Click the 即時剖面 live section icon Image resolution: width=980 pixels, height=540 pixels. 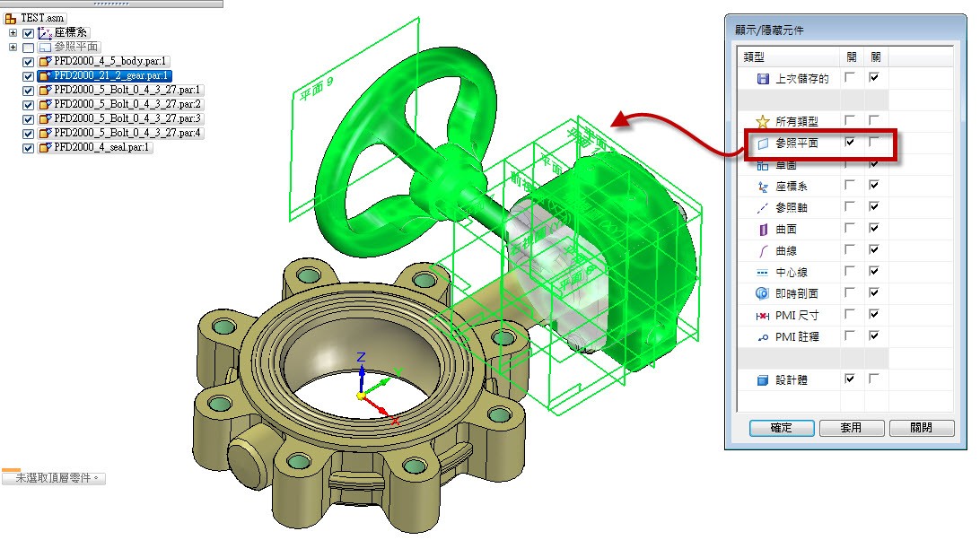pos(763,294)
